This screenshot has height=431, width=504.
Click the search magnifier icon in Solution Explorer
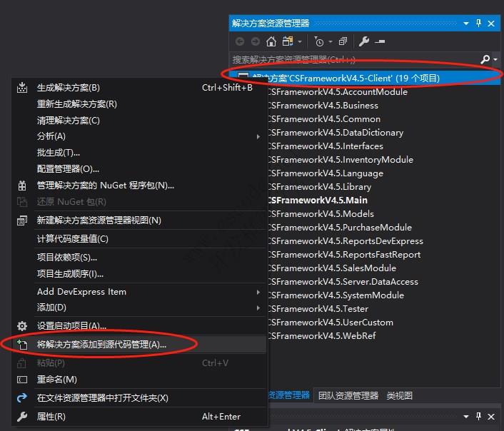485,59
